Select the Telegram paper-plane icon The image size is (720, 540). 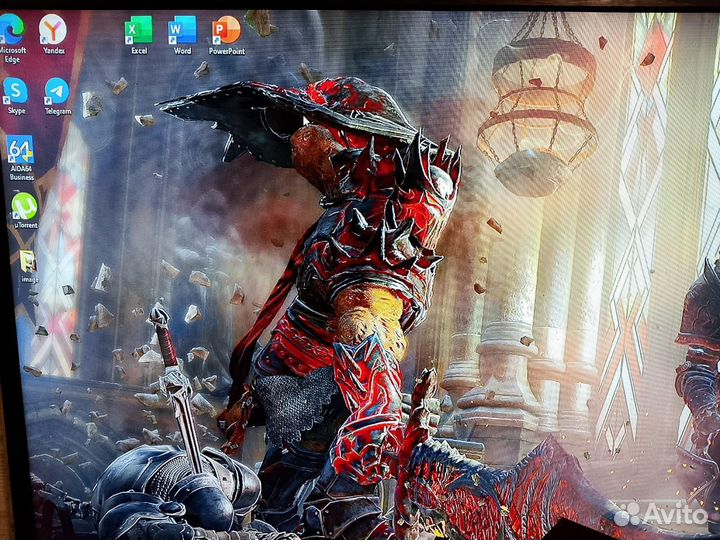(x=57, y=91)
